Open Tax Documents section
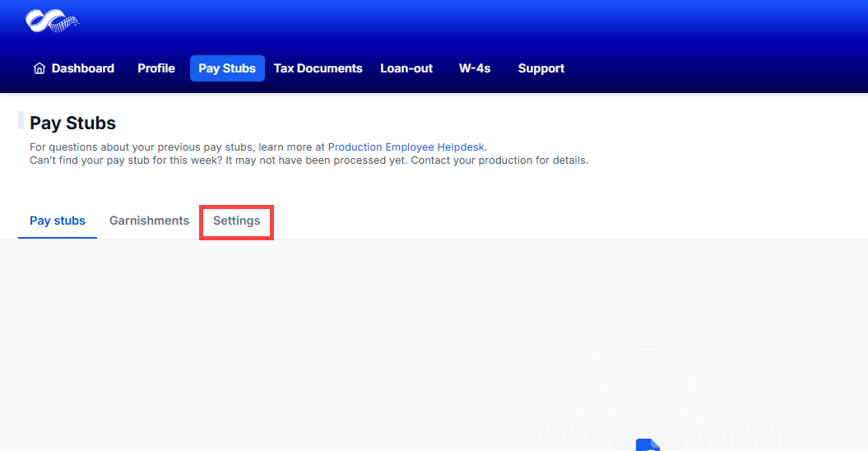Screen dimensions: 868x451 click(318, 68)
